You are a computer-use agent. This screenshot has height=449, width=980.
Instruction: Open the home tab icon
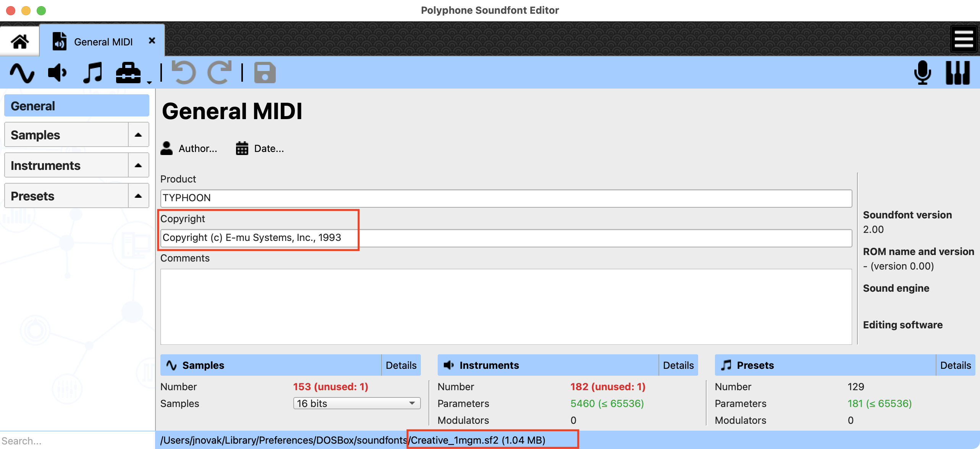tap(19, 41)
